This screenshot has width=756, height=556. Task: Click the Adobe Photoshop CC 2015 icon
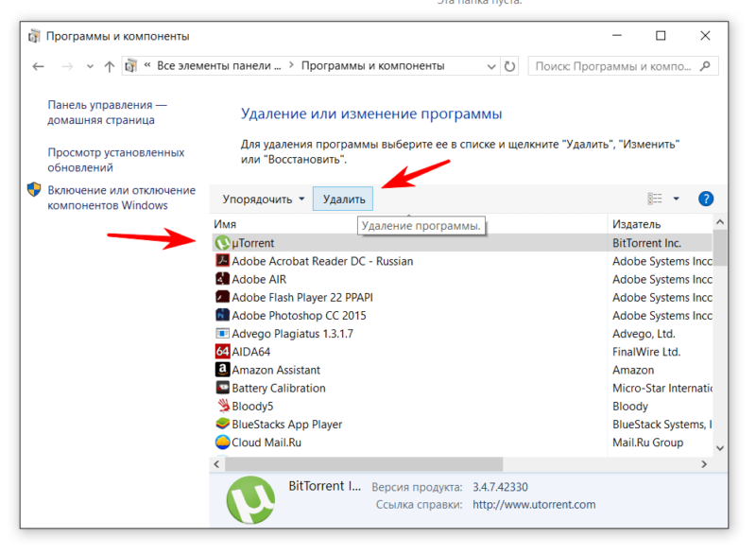222,315
